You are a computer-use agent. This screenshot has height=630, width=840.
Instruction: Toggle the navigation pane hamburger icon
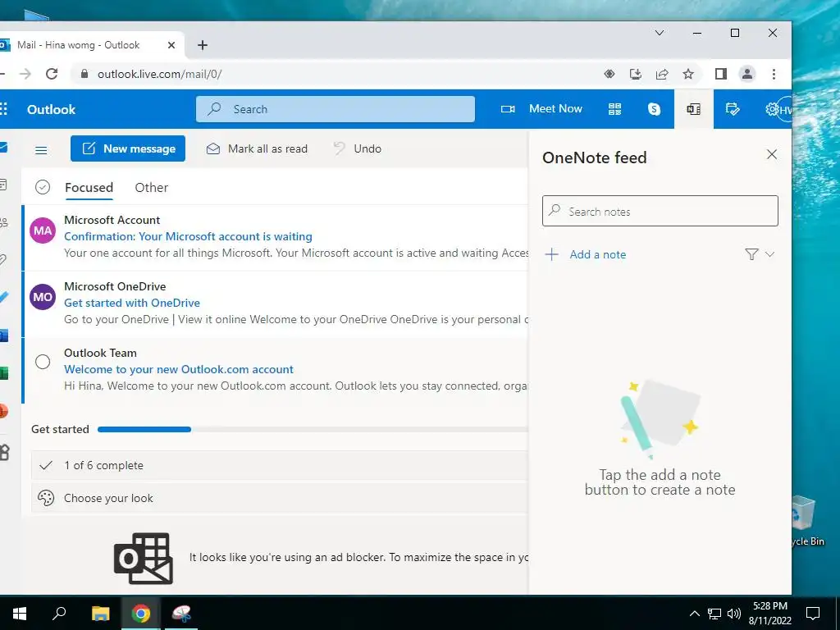[x=41, y=149]
